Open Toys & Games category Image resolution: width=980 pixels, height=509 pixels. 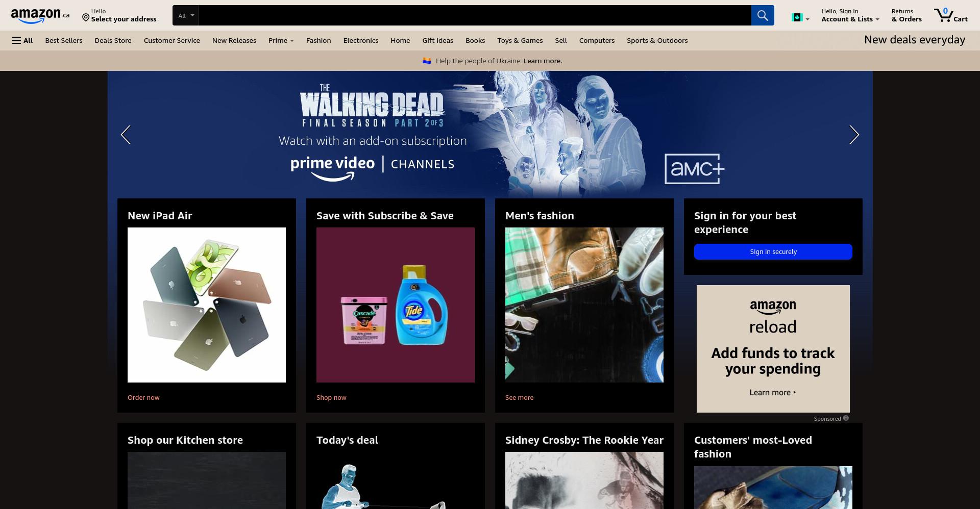pos(520,40)
